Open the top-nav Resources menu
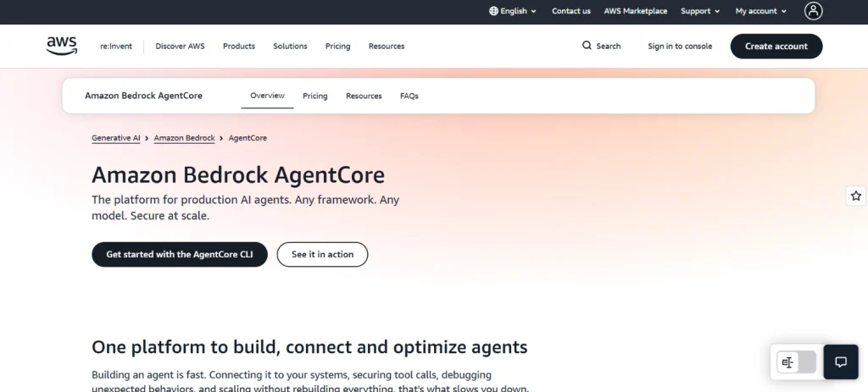The width and height of the screenshot is (868, 392). 387,47
